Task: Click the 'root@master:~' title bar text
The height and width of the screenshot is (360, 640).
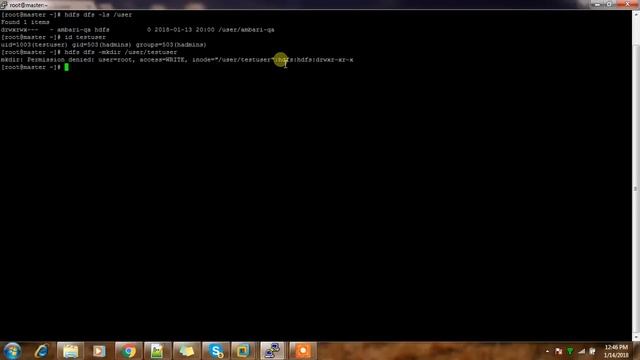Action: (29, 5)
